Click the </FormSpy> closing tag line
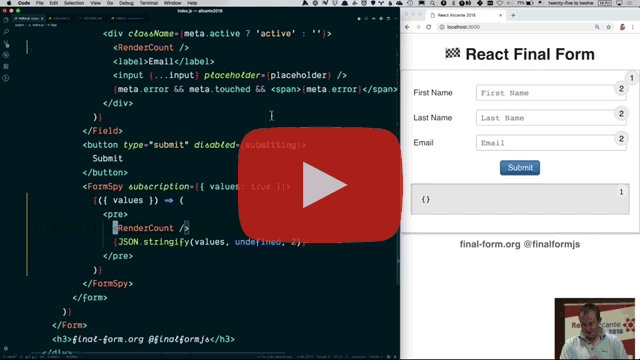Screen dimensions: 640x360 click(x=108, y=283)
